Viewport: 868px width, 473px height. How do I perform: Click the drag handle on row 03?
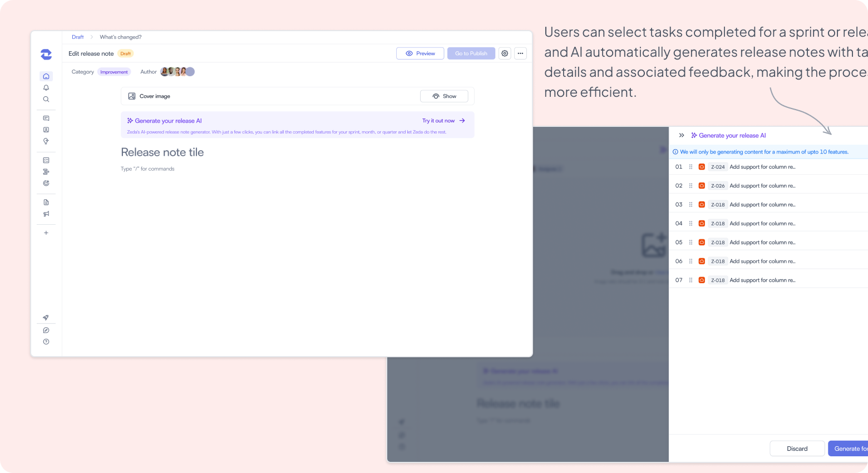pyautogui.click(x=691, y=205)
